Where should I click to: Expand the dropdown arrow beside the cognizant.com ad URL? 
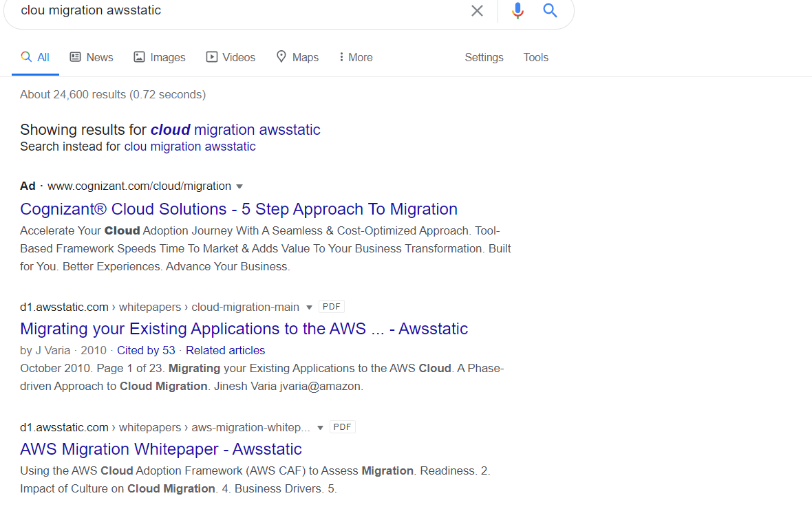coord(239,186)
